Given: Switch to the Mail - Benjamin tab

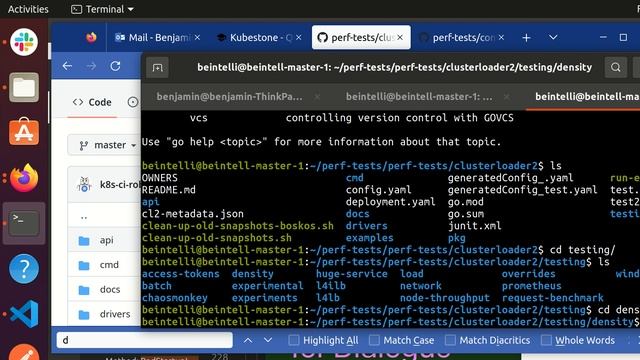Looking at the screenshot, I should click(158, 38).
